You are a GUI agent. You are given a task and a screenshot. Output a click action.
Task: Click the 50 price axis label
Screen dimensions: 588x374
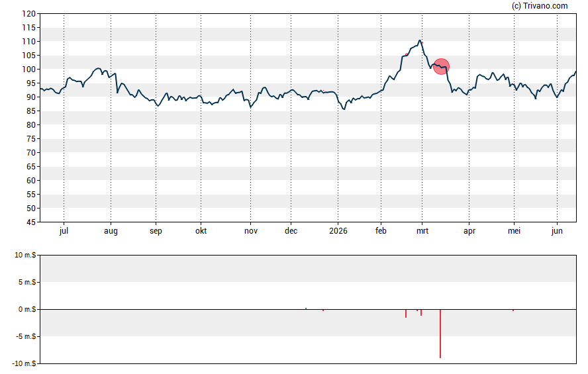click(30, 209)
